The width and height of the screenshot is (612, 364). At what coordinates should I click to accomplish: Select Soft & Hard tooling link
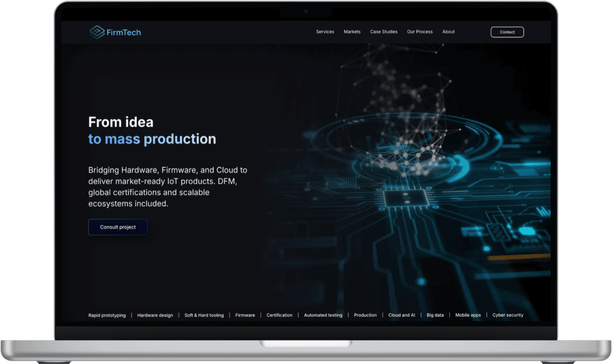(x=204, y=315)
